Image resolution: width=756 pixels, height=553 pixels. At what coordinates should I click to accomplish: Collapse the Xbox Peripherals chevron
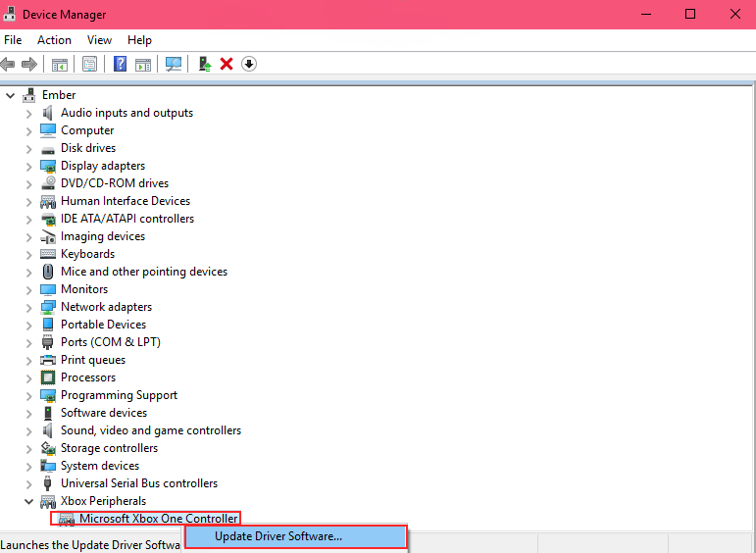point(29,501)
